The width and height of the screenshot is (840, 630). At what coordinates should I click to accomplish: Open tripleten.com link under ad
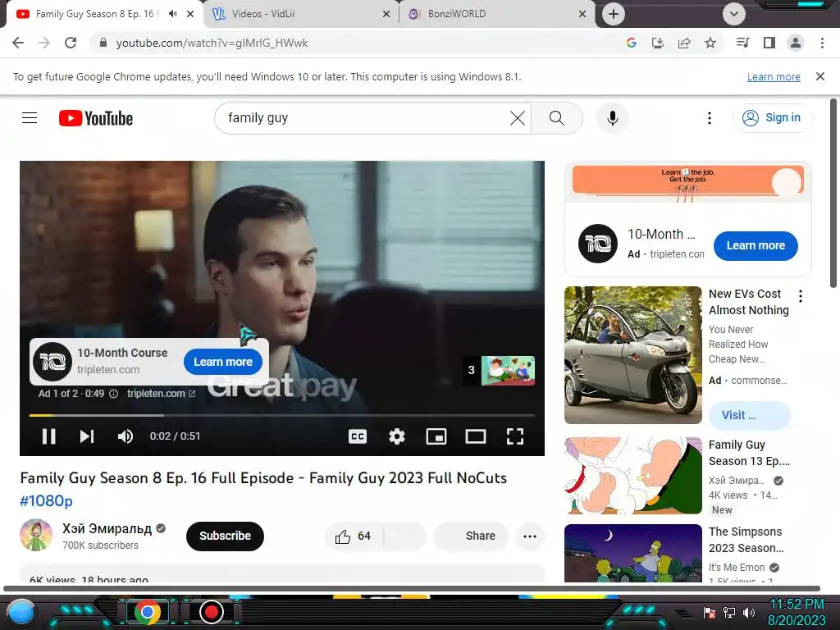pyautogui.click(x=161, y=394)
